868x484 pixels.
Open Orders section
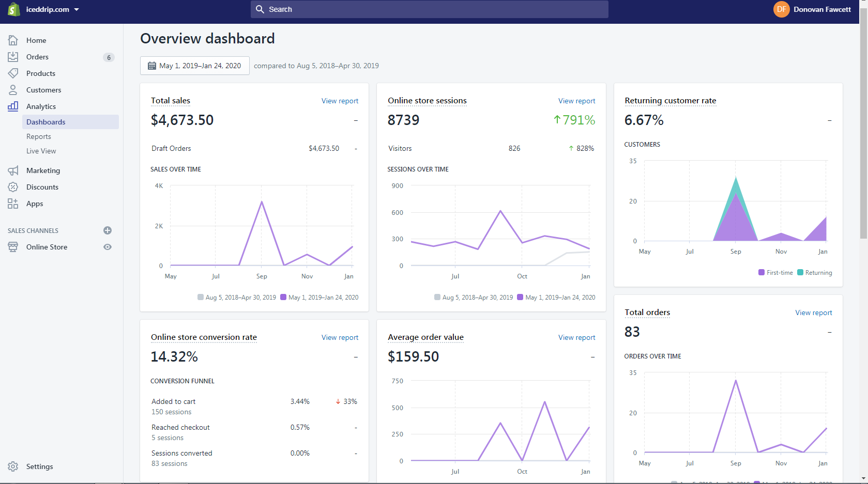tap(37, 57)
